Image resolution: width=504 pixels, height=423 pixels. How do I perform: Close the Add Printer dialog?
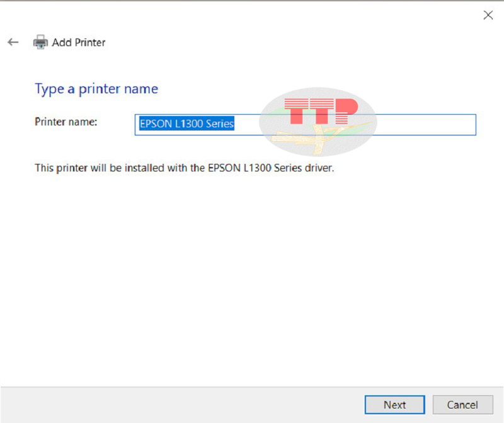(488, 15)
